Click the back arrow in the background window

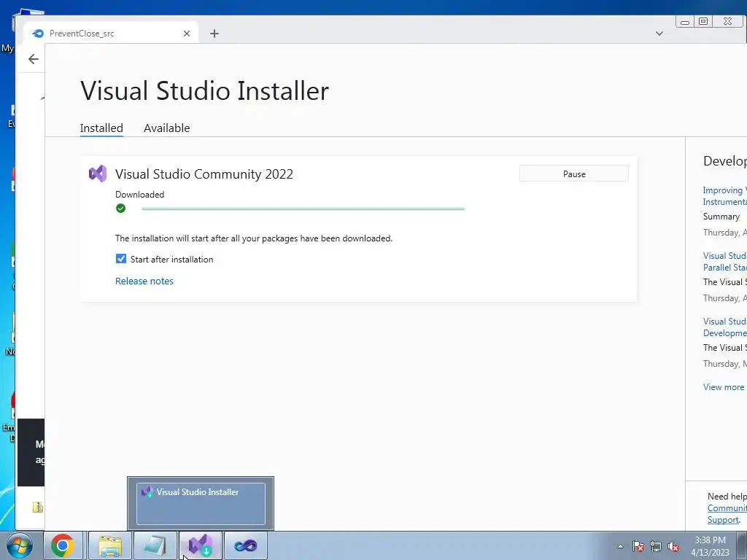pos(34,59)
